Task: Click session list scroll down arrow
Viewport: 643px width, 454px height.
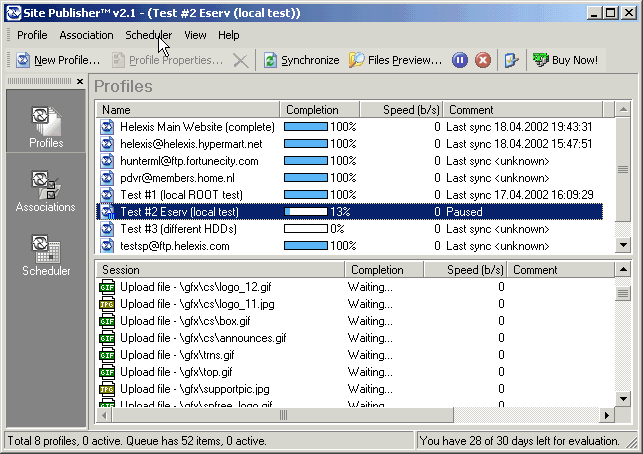Action: click(623, 398)
